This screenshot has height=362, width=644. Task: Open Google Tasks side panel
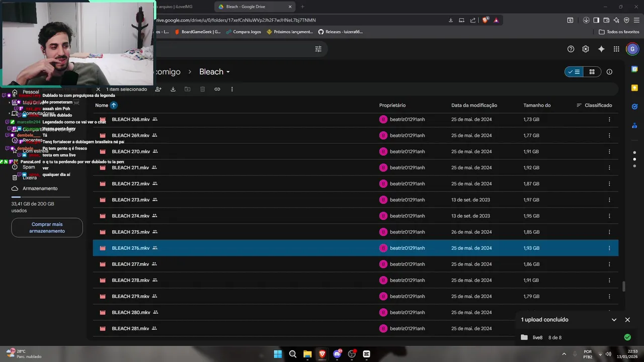(x=634, y=107)
